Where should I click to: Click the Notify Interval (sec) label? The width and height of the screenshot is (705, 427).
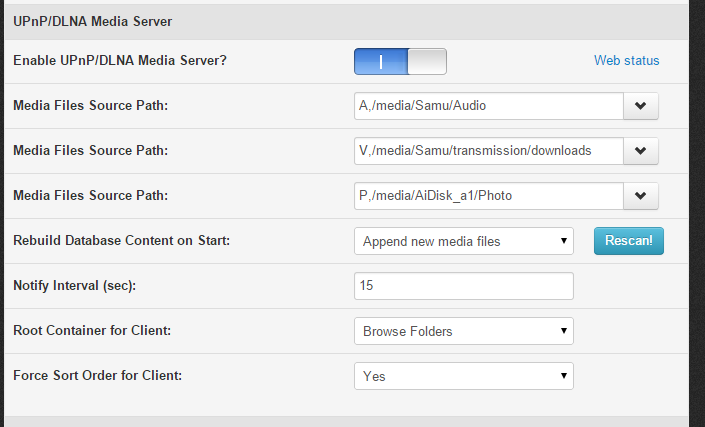point(74,286)
